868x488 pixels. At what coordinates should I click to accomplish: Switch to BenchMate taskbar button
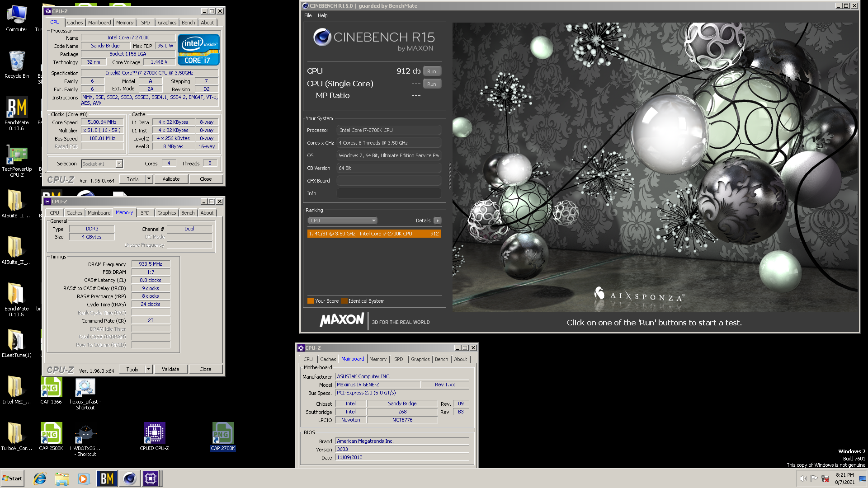(107, 479)
